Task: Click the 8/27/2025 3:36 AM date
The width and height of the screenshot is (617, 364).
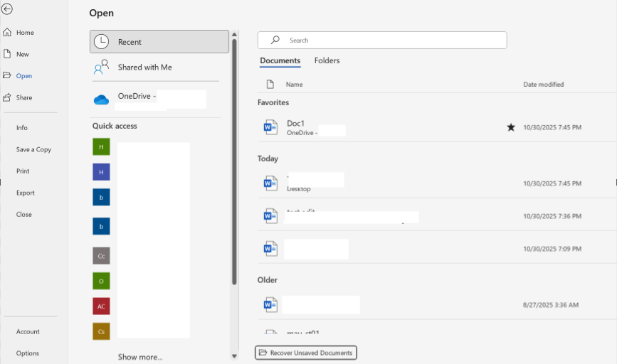Action: coord(551,305)
